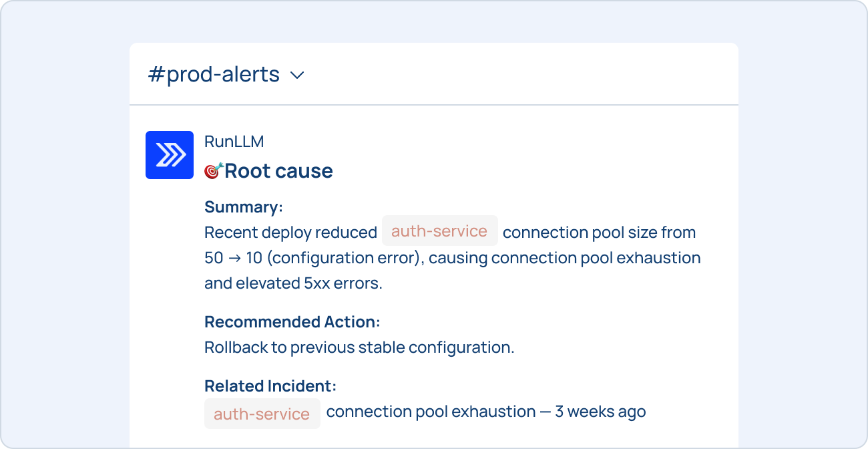Click the auth-service tag in Summary
The width and height of the screenshot is (868, 449).
coord(439,231)
